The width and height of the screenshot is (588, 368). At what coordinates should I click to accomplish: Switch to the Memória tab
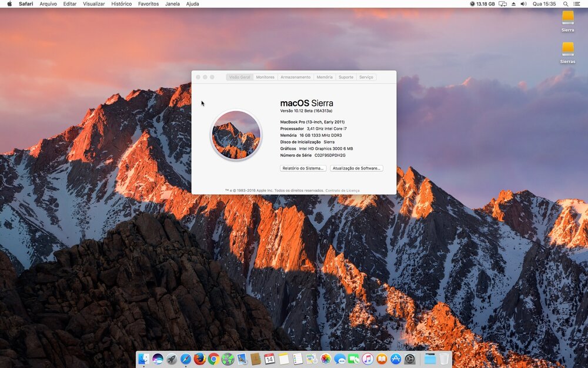click(324, 77)
